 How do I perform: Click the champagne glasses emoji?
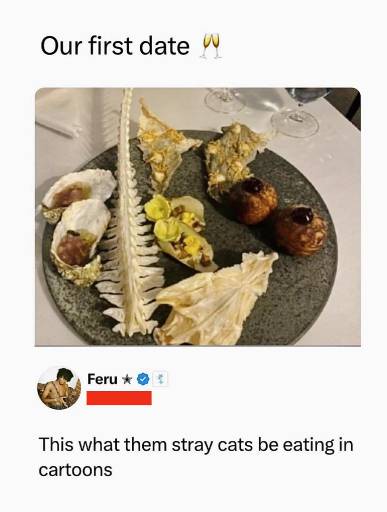click(211, 46)
